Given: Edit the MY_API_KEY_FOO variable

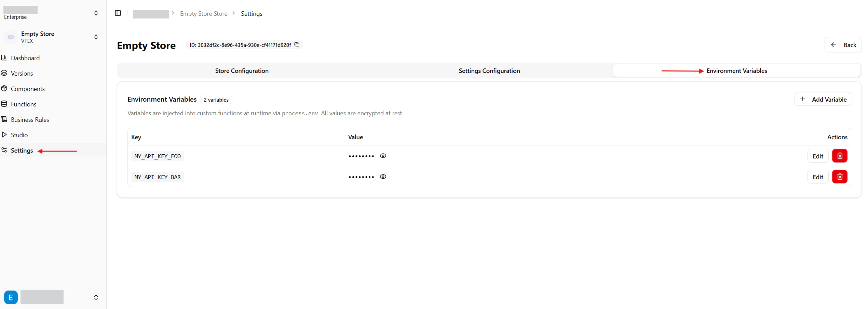Looking at the screenshot, I should [x=818, y=156].
